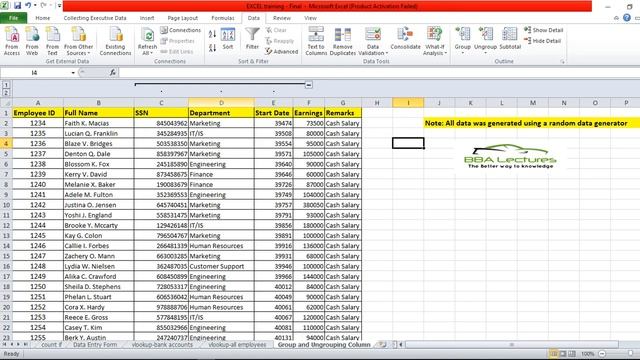The image size is (640, 360).
Task: Toggle the Filter funnel
Action: [252, 38]
